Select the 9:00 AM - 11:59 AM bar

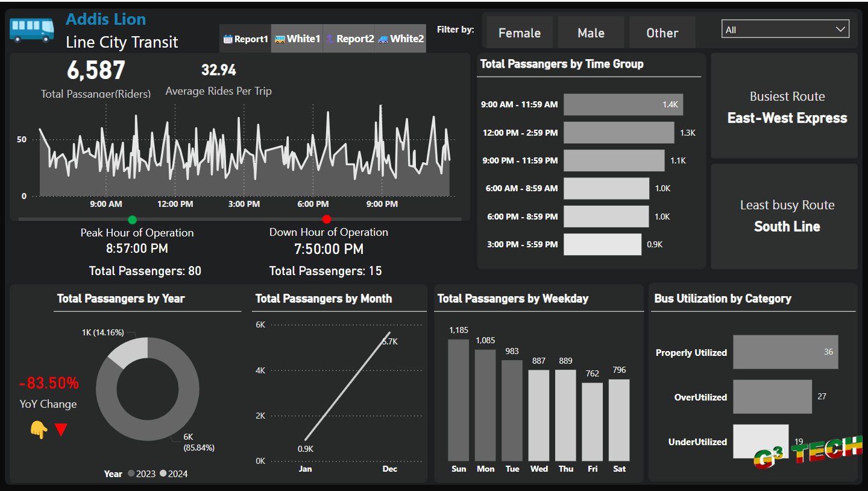point(623,104)
